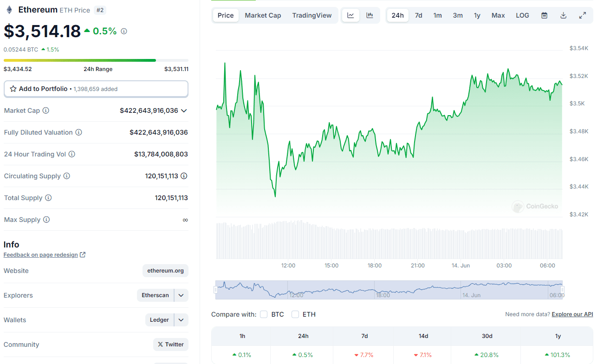Click the $3,434.52 range low value
597x364 pixels.
coord(18,69)
